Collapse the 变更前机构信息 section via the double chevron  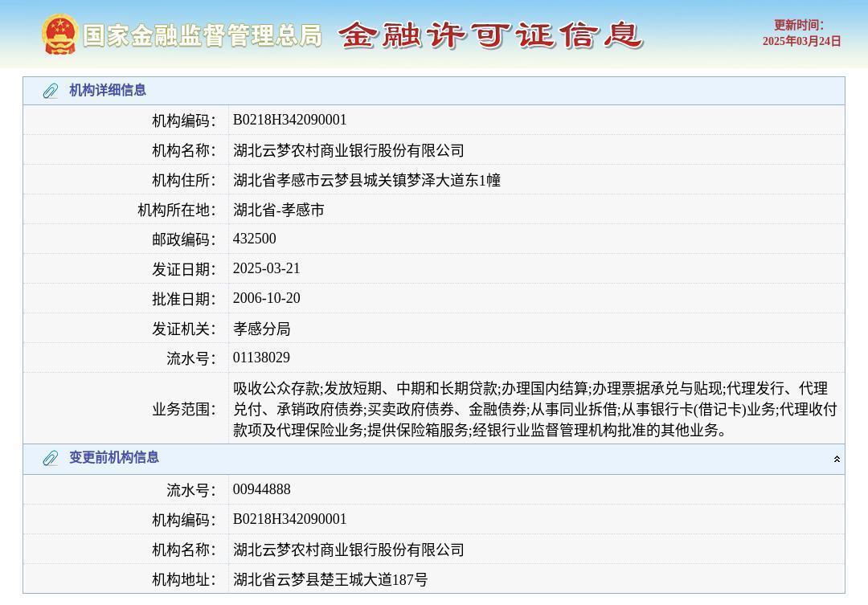click(837, 458)
